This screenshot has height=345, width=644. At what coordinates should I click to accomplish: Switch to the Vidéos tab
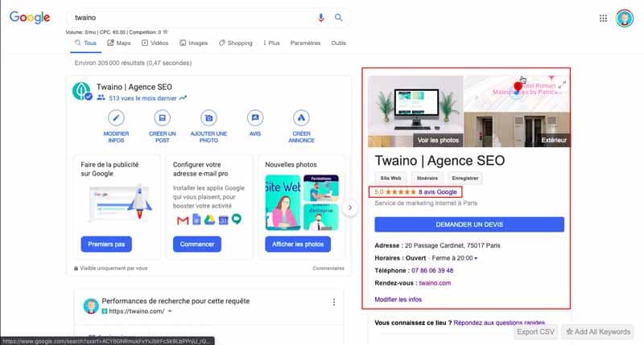(x=155, y=43)
